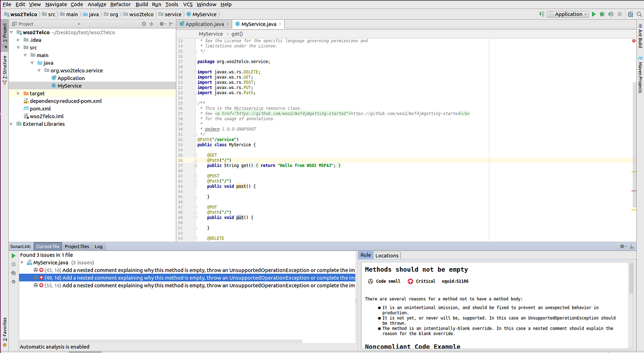This screenshot has width=644, height=353.
Task: Open pom.xml in project tree
Action: [40, 109]
